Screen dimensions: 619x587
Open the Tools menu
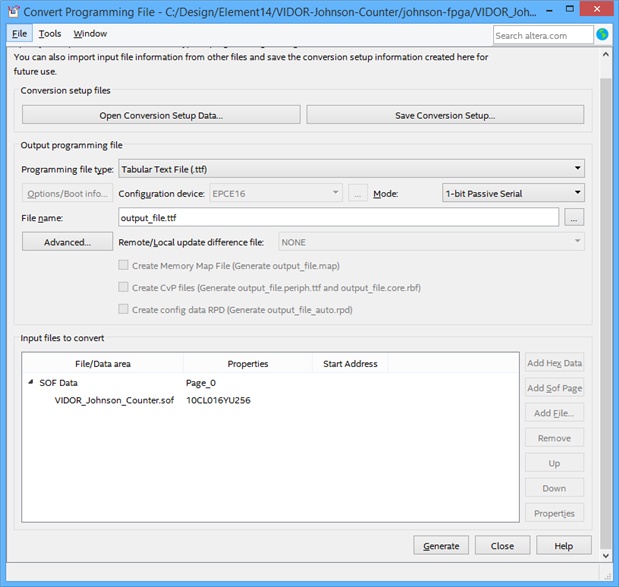coord(50,34)
